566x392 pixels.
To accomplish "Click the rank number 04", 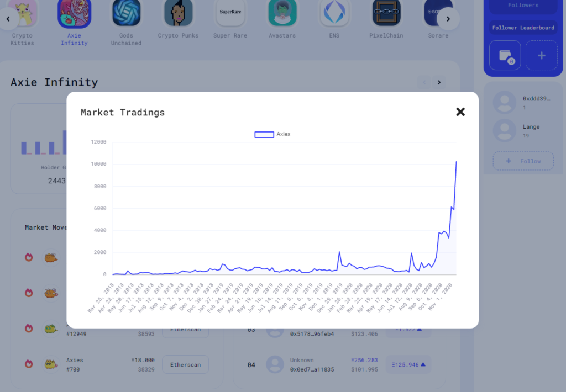I will 251,365.
